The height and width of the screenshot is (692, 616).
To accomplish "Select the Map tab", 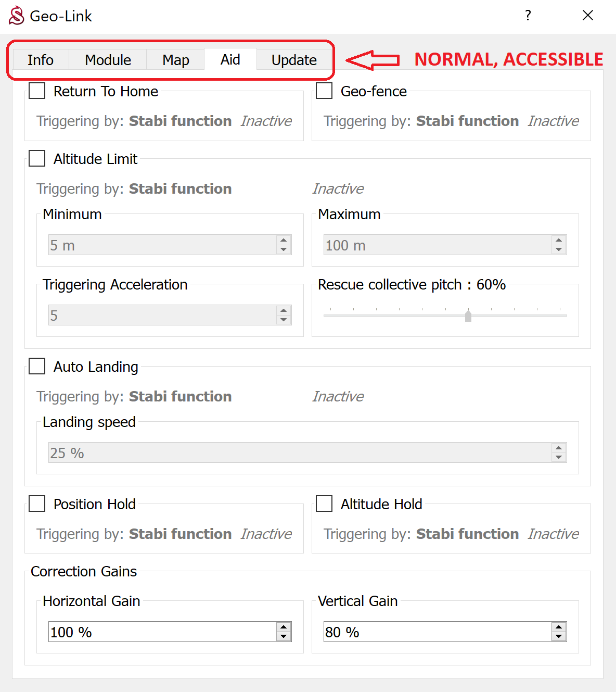I will (x=175, y=60).
